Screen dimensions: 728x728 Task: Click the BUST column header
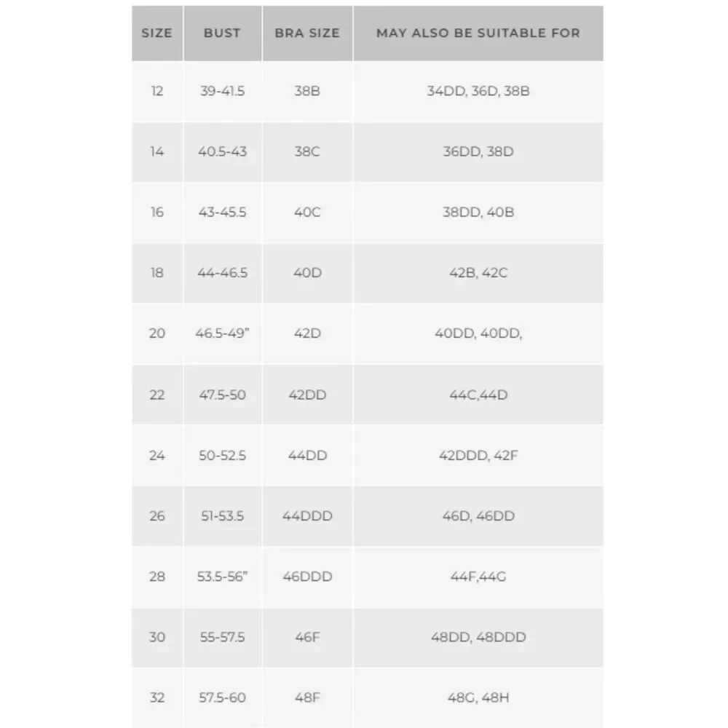tap(222, 33)
